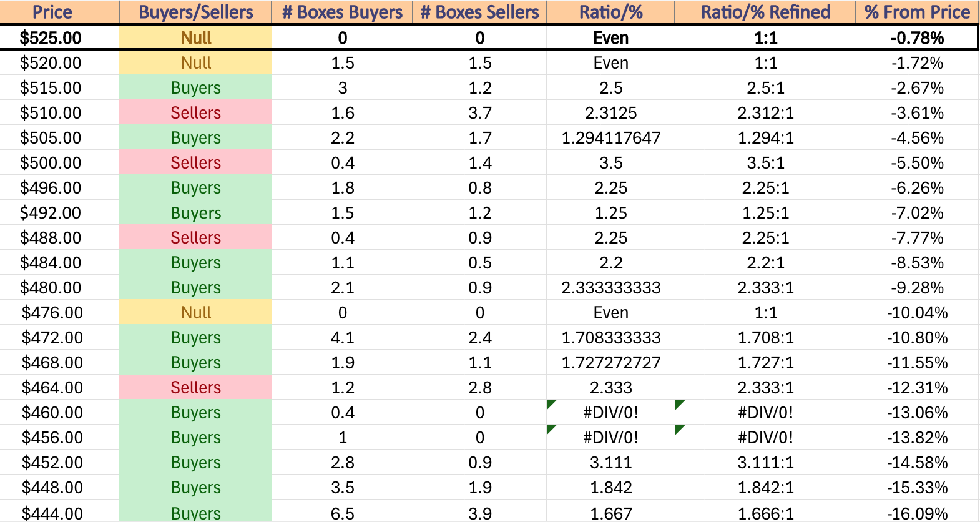Click the -13.82% from price cell
The height and width of the screenshot is (522, 980).
point(917,437)
